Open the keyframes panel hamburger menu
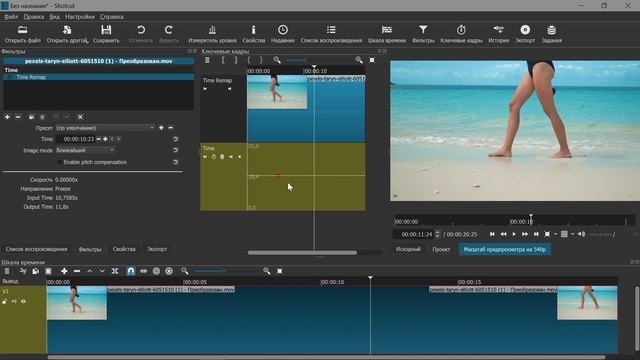 207,60
